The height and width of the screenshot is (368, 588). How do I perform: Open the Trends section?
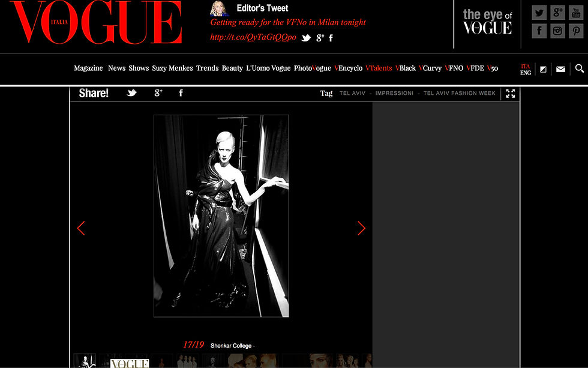click(x=208, y=68)
